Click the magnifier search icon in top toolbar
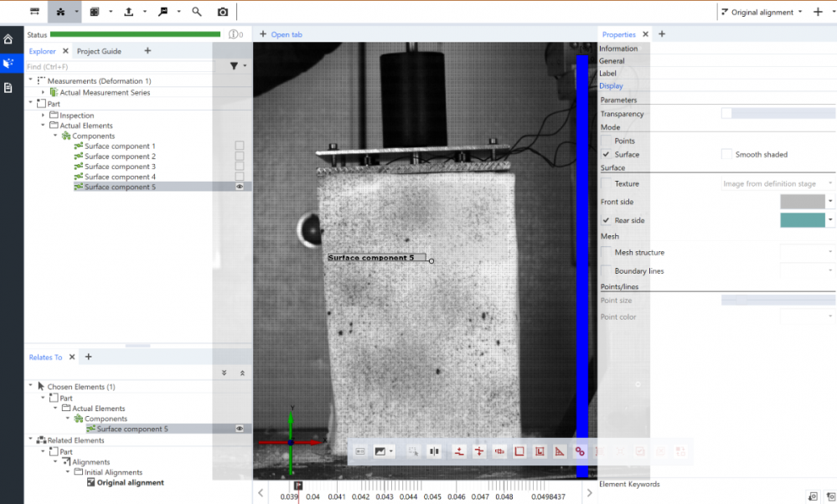The image size is (837, 504). point(196,12)
